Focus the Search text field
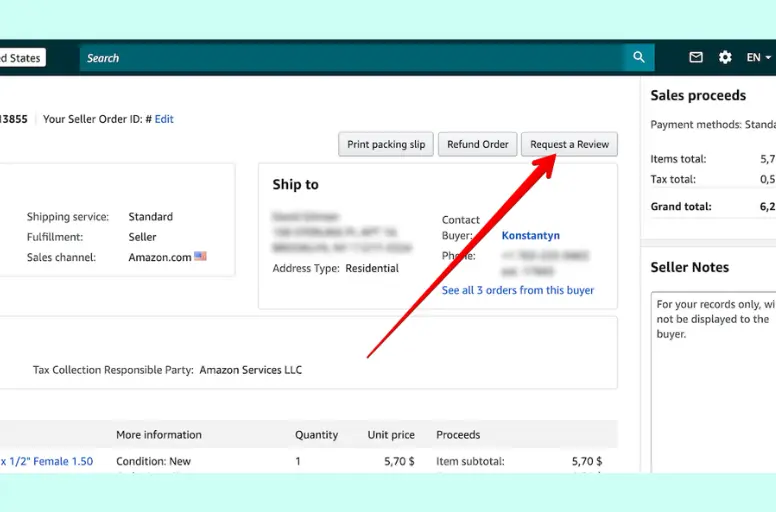 350,58
